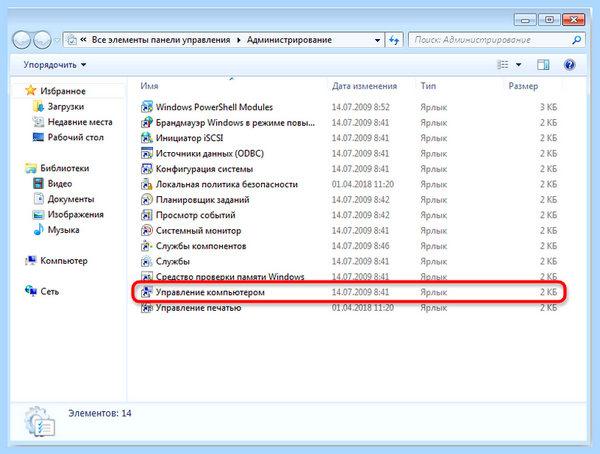Click the '3 КБ' size of PowerShell Modules

(548, 107)
